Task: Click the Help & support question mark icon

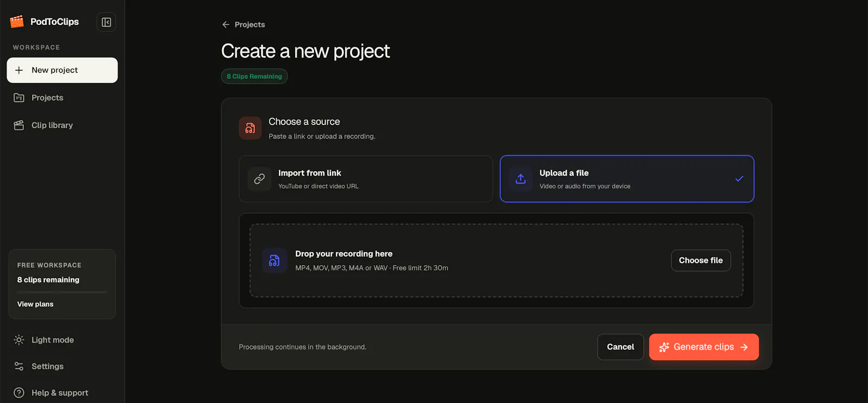Action: 19,393
